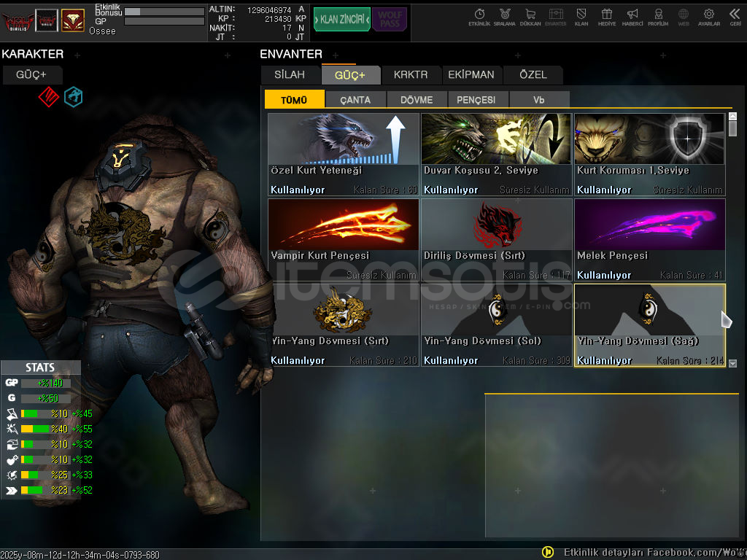The image size is (747, 560).
Task: Click the Web globe icon
Action: 684,17
